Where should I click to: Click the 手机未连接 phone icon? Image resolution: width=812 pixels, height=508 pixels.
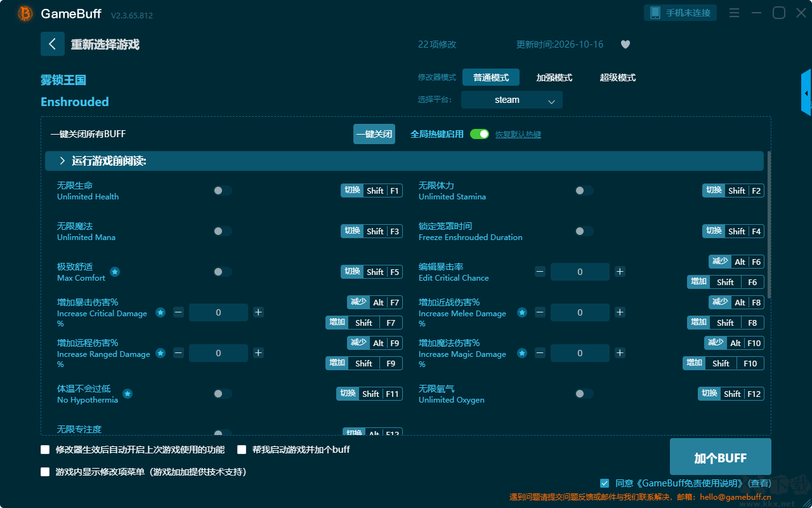[655, 13]
